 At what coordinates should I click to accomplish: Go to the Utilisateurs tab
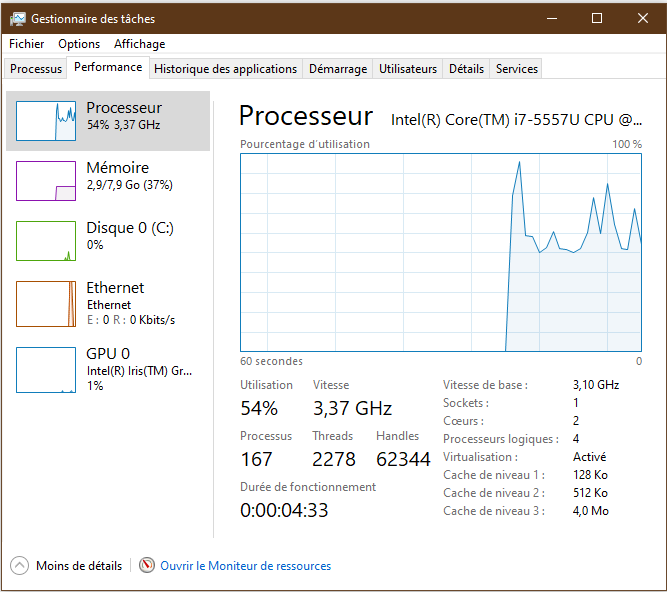click(x=408, y=69)
